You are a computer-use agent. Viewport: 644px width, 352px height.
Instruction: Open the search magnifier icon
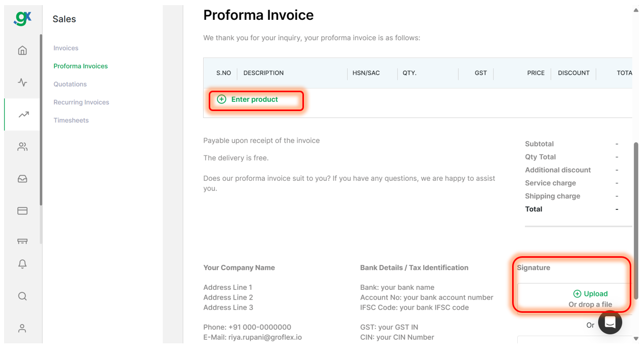click(22, 296)
